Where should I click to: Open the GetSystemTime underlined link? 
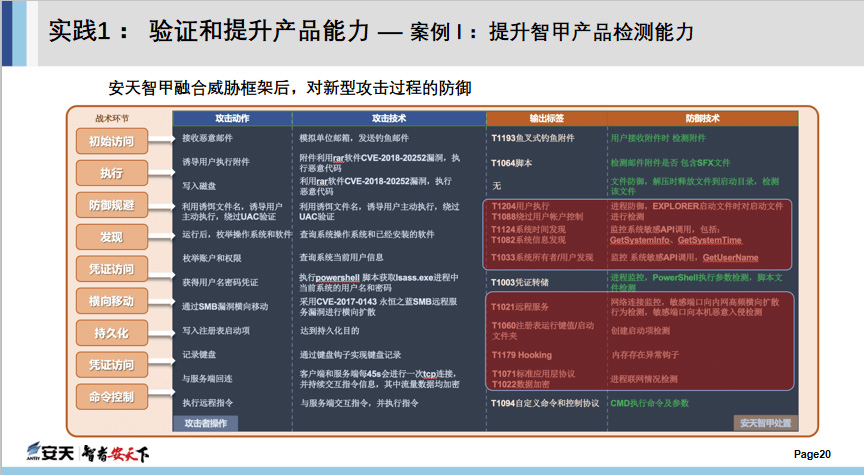coord(710,240)
